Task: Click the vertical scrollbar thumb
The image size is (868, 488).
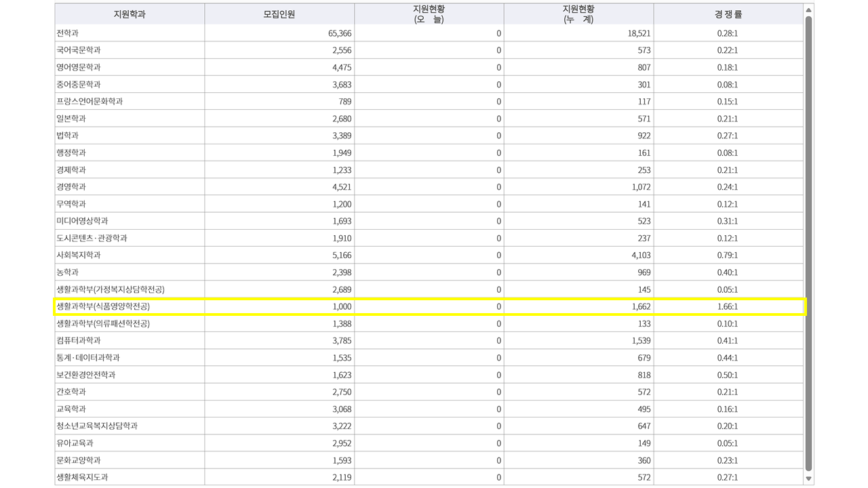Action: click(808, 243)
